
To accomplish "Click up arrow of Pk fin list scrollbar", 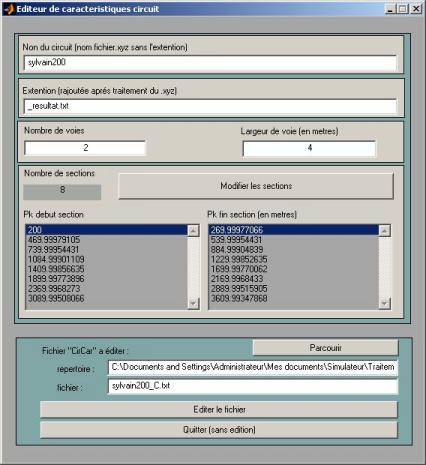I will [385, 231].
